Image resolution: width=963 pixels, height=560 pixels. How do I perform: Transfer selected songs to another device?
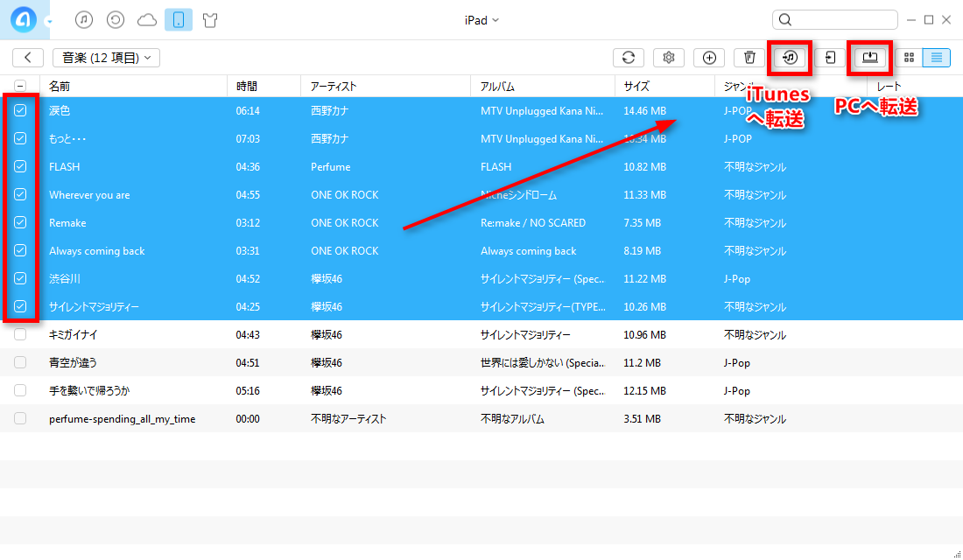[x=830, y=57]
